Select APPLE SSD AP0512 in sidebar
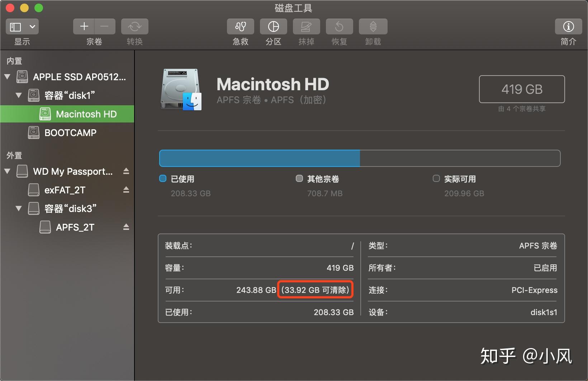Image resolution: width=588 pixels, height=381 pixels. (67, 77)
